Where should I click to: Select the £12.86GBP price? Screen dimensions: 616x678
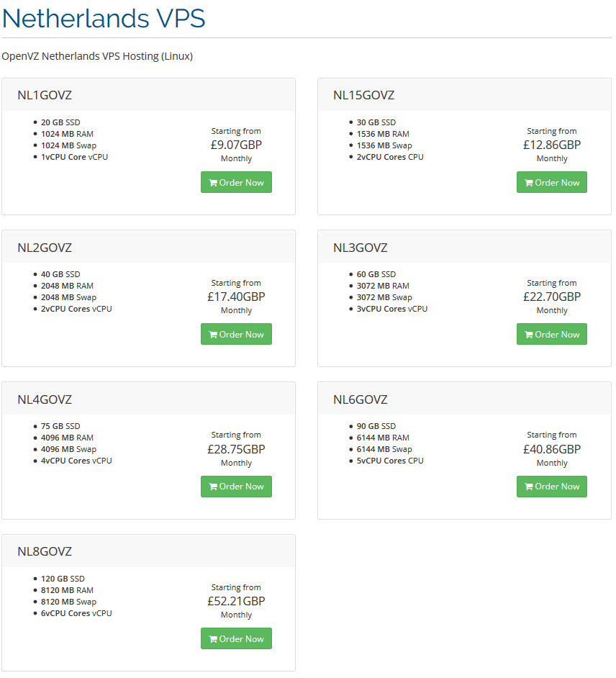(x=551, y=145)
